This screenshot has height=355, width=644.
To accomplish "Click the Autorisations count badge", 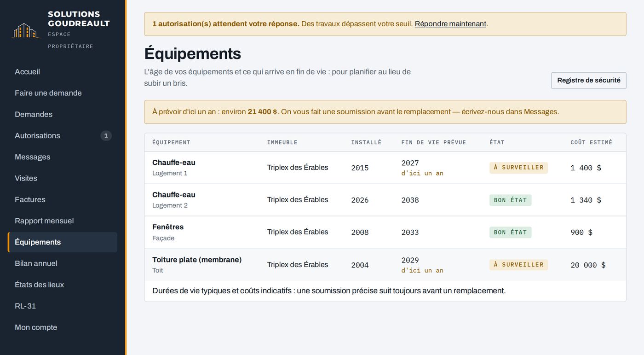I will [106, 135].
